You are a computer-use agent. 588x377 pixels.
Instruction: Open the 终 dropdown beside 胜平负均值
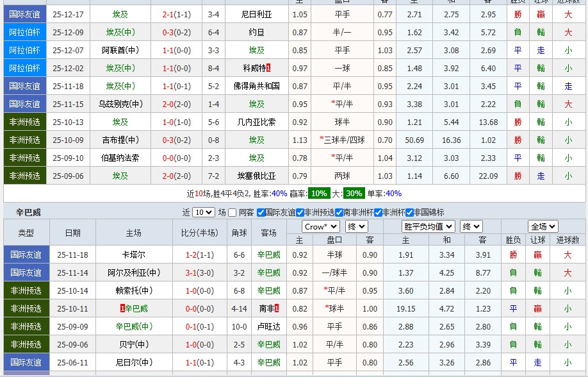point(471,226)
